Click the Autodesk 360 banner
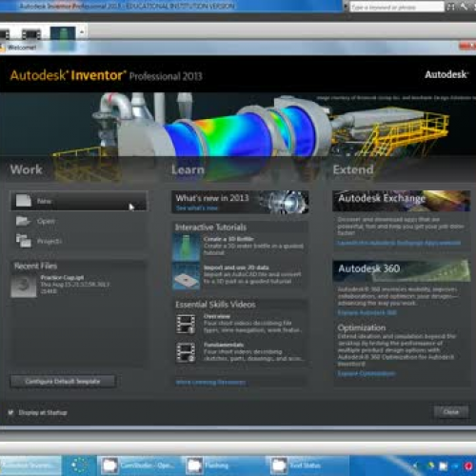This screenshot has width=476, height=476. coord(401,270)
